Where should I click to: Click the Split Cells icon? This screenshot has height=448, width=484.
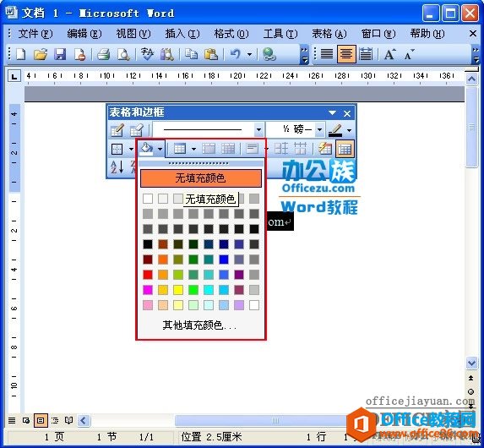click(x=228, y=149)
